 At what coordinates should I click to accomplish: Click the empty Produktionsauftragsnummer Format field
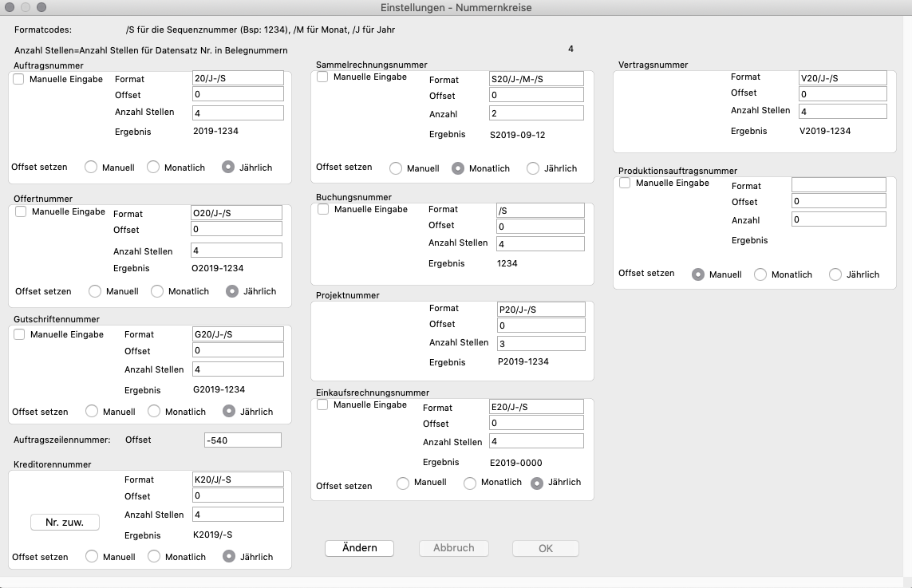coord(838,185)
